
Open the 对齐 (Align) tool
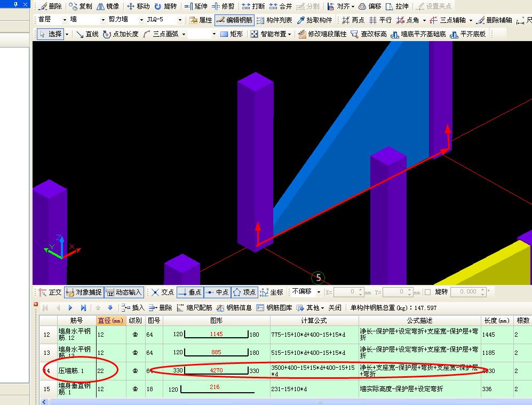(340, 6)
